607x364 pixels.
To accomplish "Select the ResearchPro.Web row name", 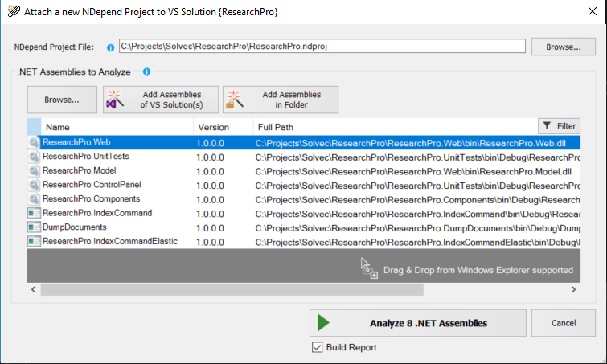I will (76, 142).
